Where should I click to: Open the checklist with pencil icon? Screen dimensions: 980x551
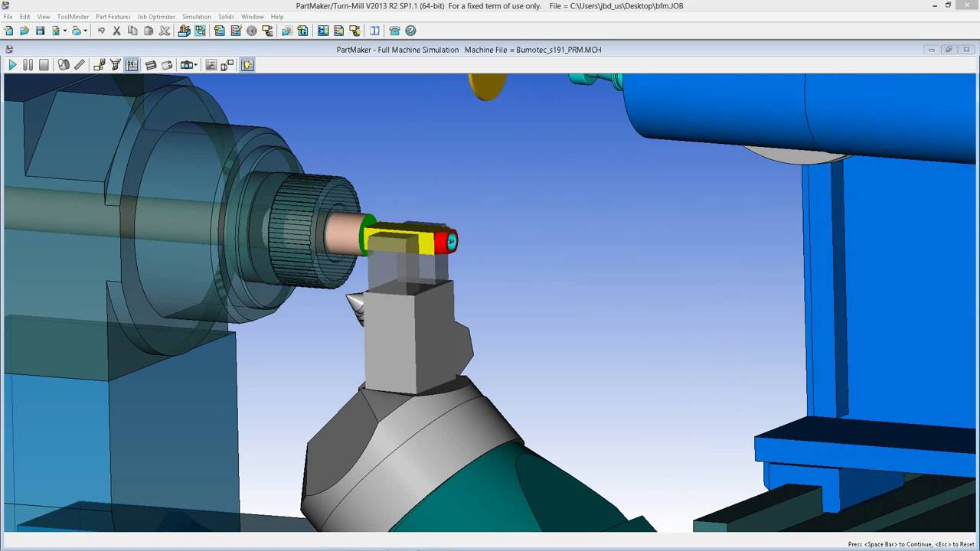click(x=236, y=31)
